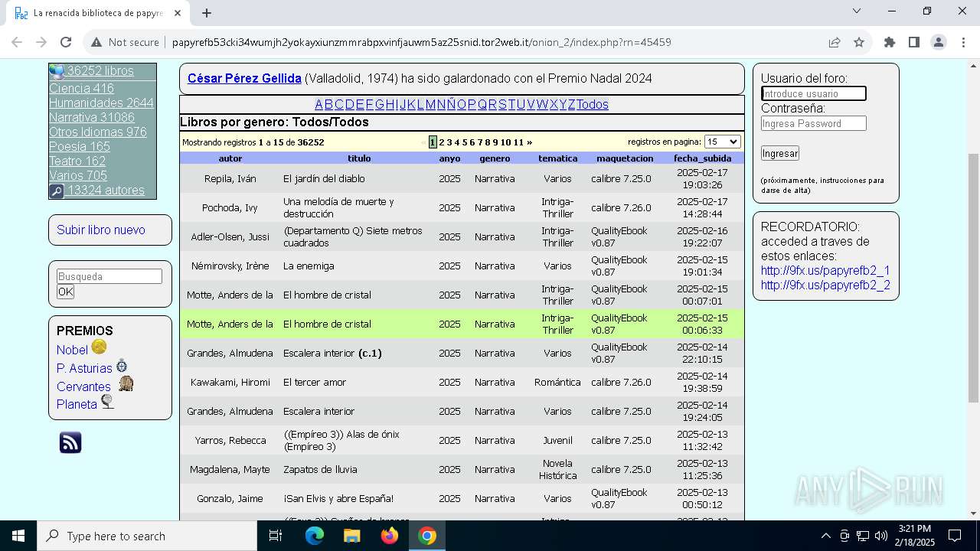Open File Explorer from taskbar
980x551 pixels.
(x=351, y=536)
